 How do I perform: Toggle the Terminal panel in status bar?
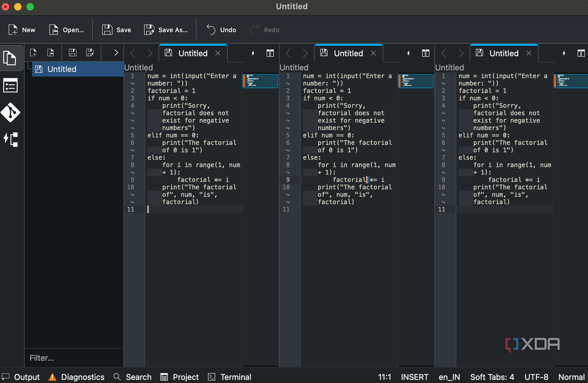pyautogui.click(x=229, y=377)
